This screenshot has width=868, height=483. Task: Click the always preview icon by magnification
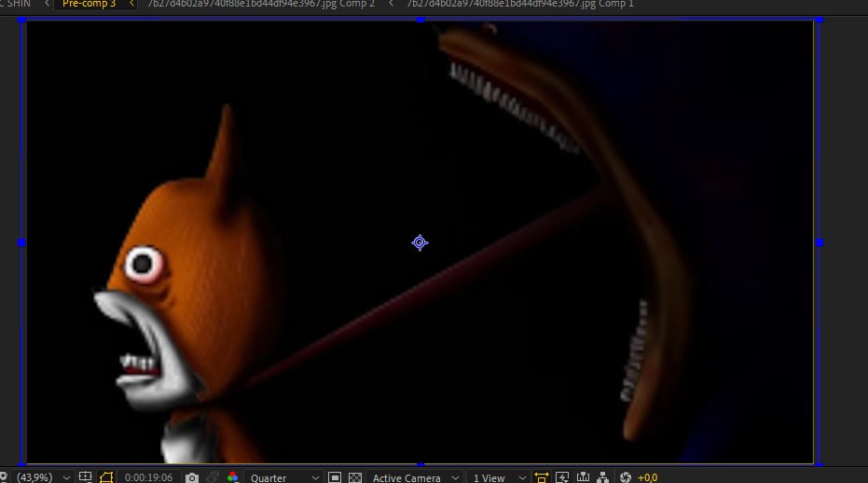pos(4,477)
